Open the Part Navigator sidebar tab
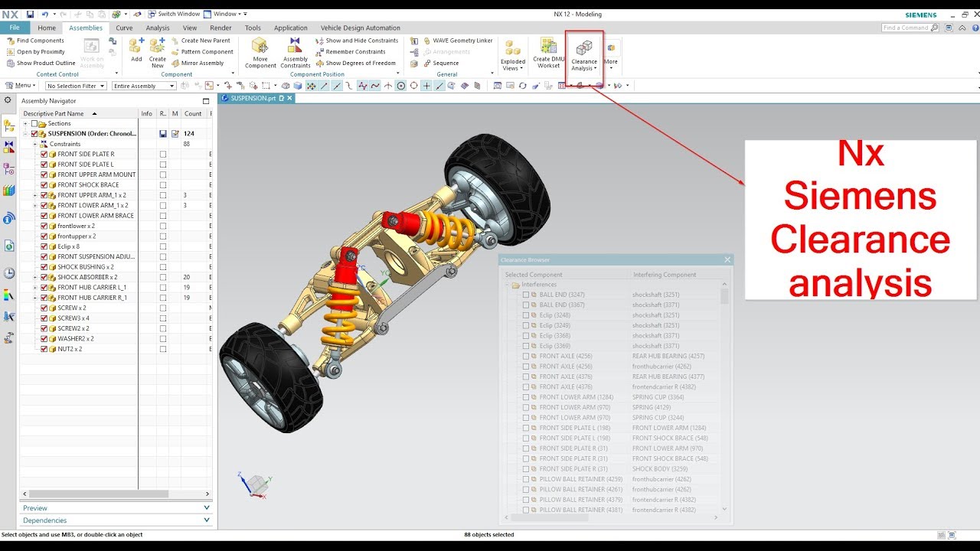Screen dimensions: 980x551 8,168
